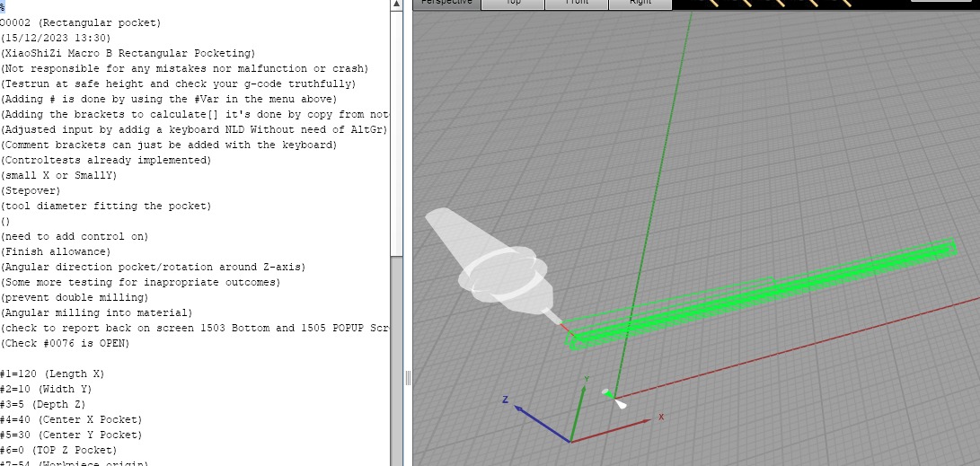Click the '#4=40 (Center X Pocket)' line
The width and height of the screenshot is (980, 466).
[x=71, y=420]
